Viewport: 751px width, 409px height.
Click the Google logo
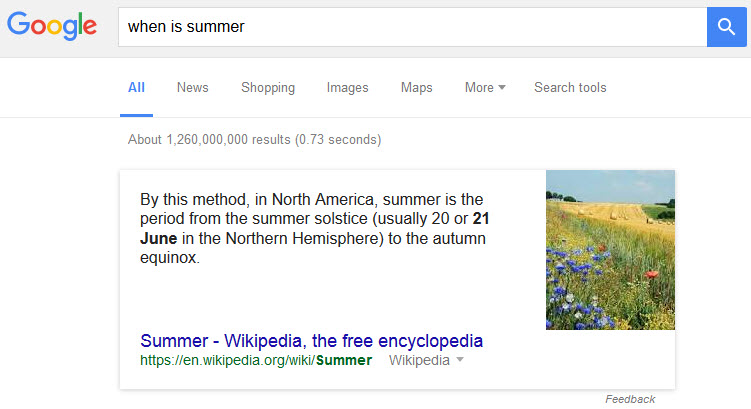(52, 27)
